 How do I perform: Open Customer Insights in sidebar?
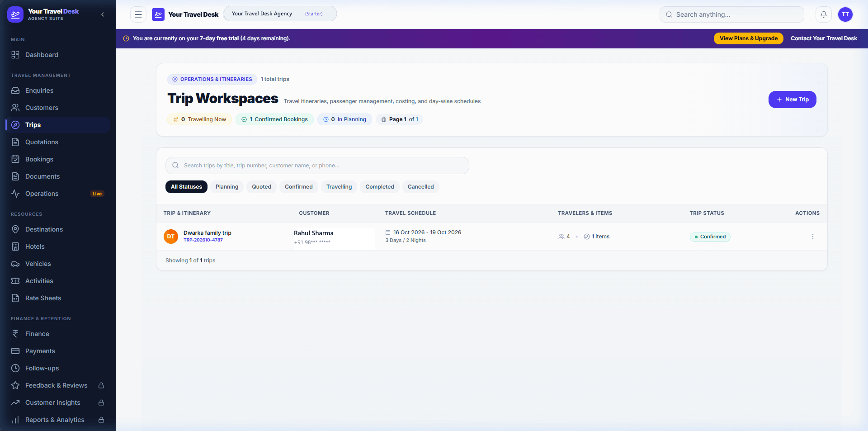point(58,403)
